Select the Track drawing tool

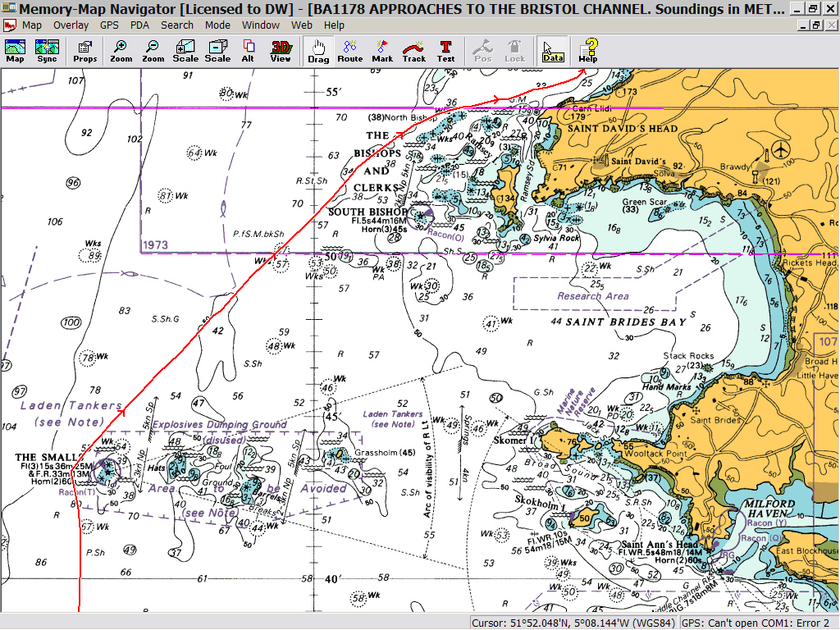(414, 52)
